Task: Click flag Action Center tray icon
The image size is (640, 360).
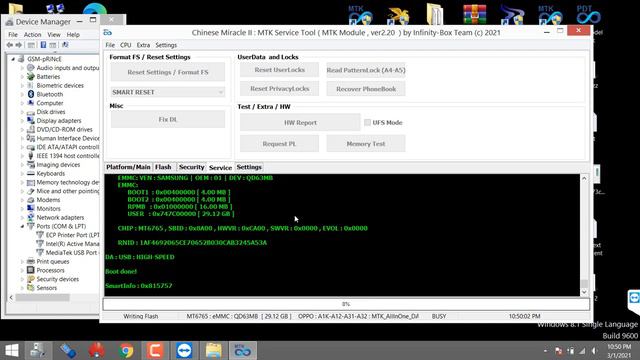Action: [559, 351]
